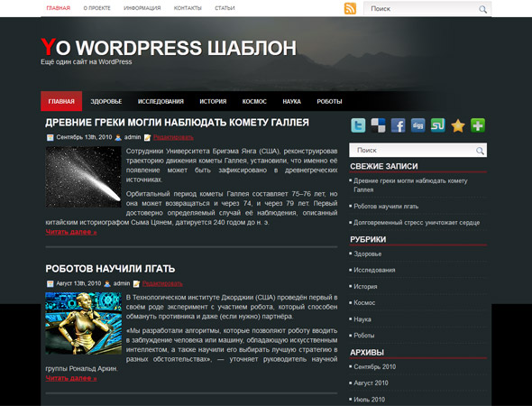Click the calendar icon beside Сентябрь 13th, 2010
Screen dimensions: 532x406
click(x=50, y=137)
